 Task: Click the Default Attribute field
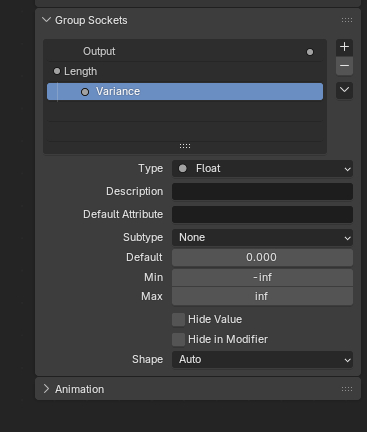click(x=262, y=214)
